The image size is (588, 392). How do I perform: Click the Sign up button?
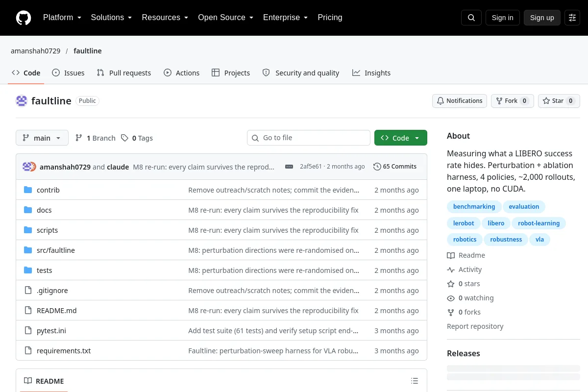tap(542, 18)
